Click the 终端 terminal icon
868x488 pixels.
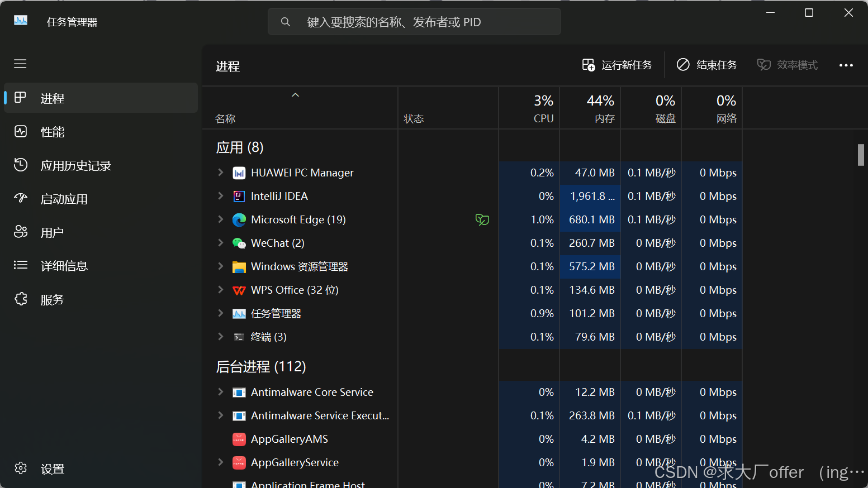[x=239, y=337]
